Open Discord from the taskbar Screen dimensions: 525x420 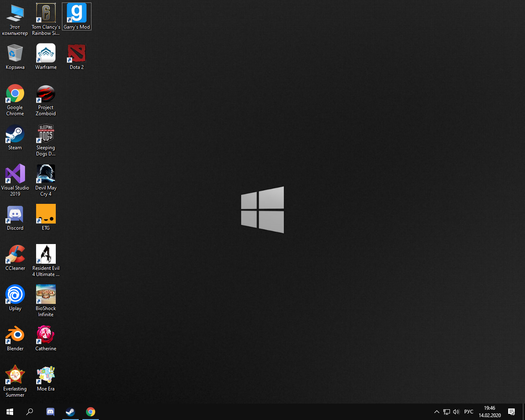pyautogui.click(x=50, y=412)
